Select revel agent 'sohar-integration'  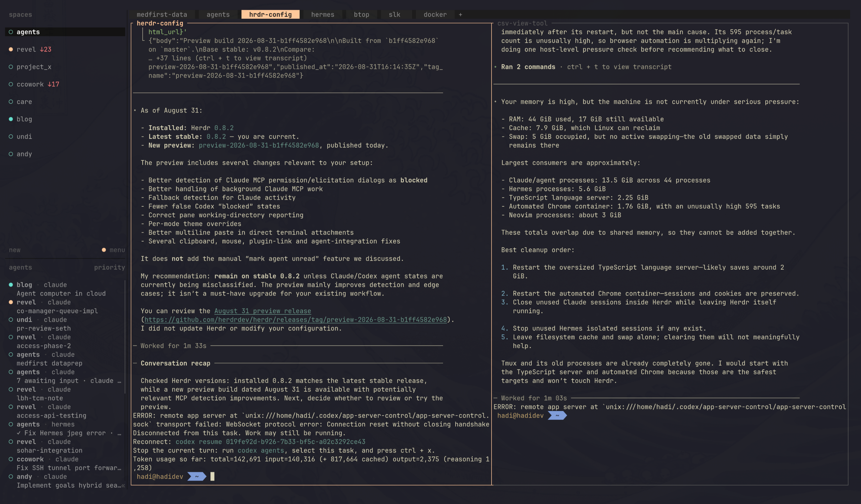[x=65, y=446]
